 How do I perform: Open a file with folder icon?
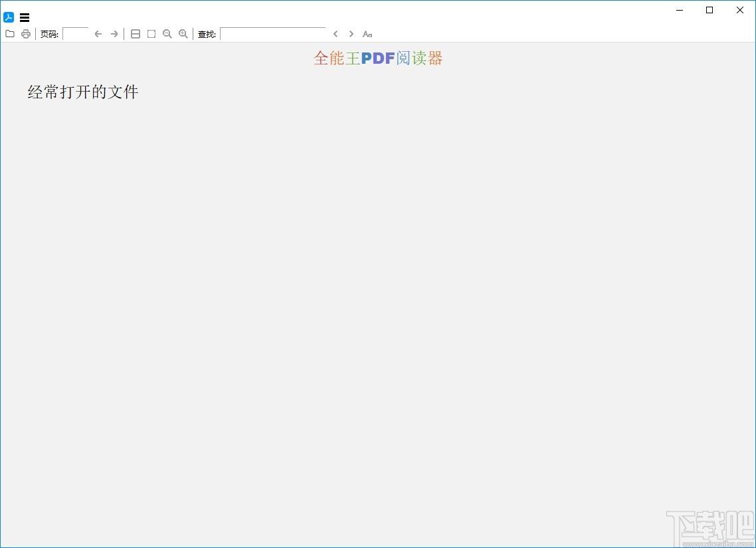click(x=10, y=34)
